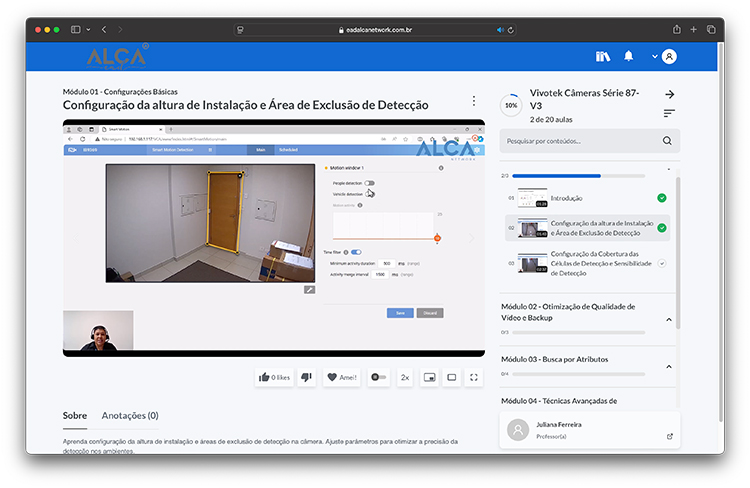The width and height of the screenshot is (750, 488).
Task: Click Módulo 02 progress bar
Action: point(578,332)
